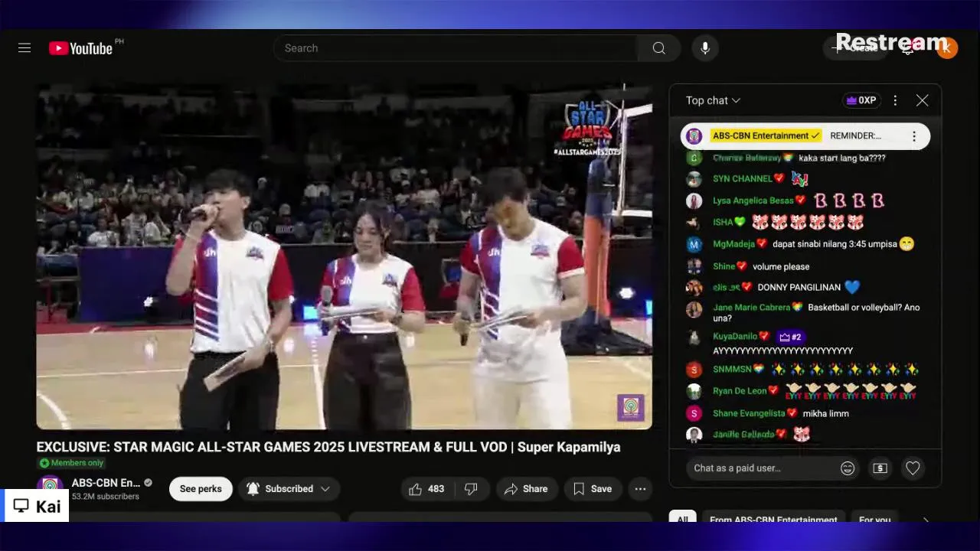
Task: Click Shane Evangelista's chat avatar
Action: (x=694, y=413)
